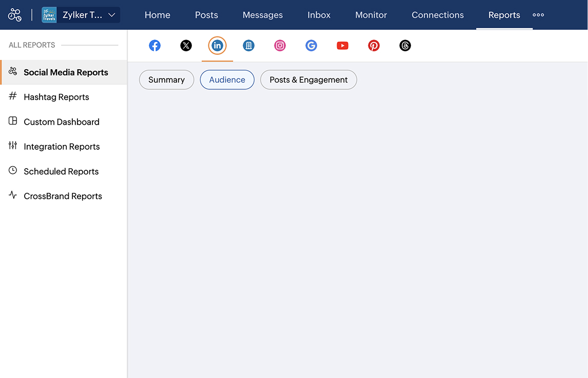Image resolution: width=588 pixels, height=378 pixels.
Task: Select the Instagram channel icon
Action: tap(280, 46)
